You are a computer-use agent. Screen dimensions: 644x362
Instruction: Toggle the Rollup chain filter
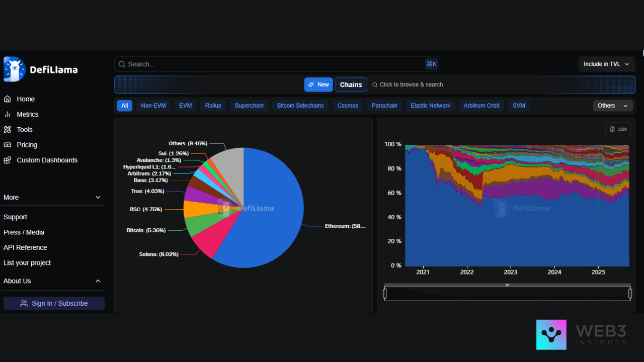[x=213, y=106]
